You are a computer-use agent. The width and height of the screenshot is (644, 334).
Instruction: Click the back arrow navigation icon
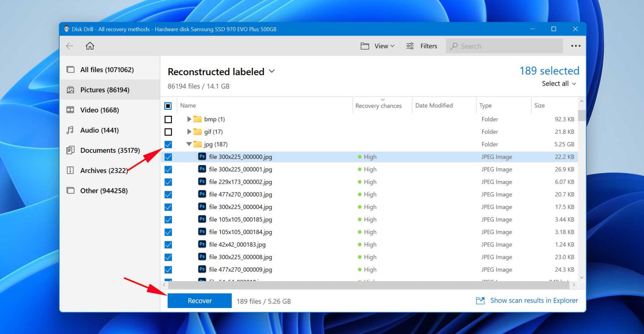[x=69, y=46]
